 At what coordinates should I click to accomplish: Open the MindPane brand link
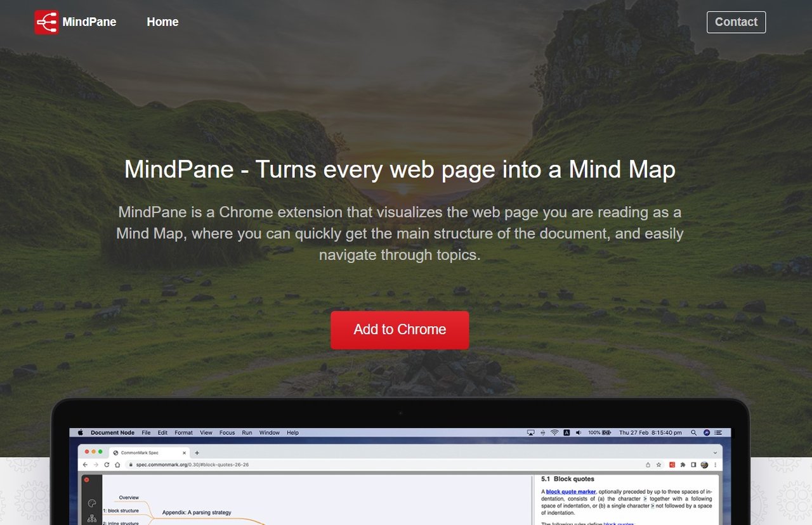point(75,22)
